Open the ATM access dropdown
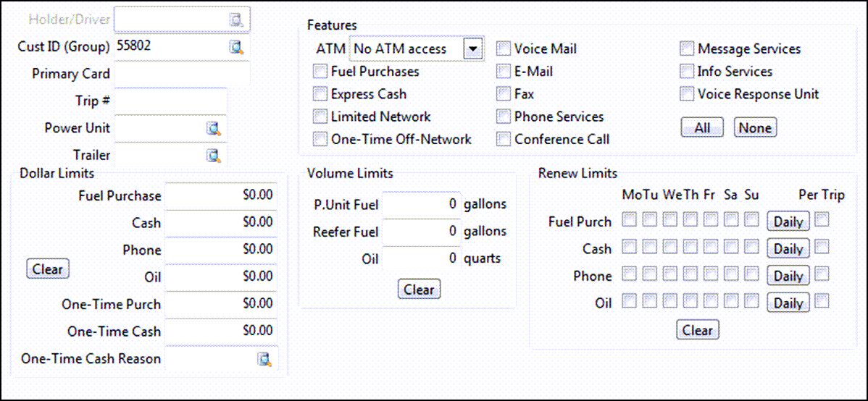Image resolution: width=868 pixels, height=401 pixels. coord(472,49)
